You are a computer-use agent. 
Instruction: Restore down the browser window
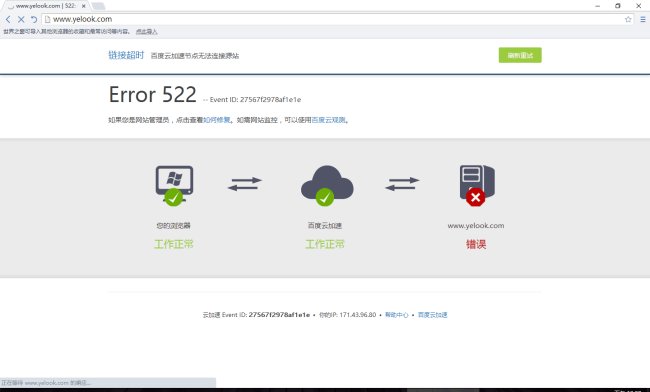(618, 6)
